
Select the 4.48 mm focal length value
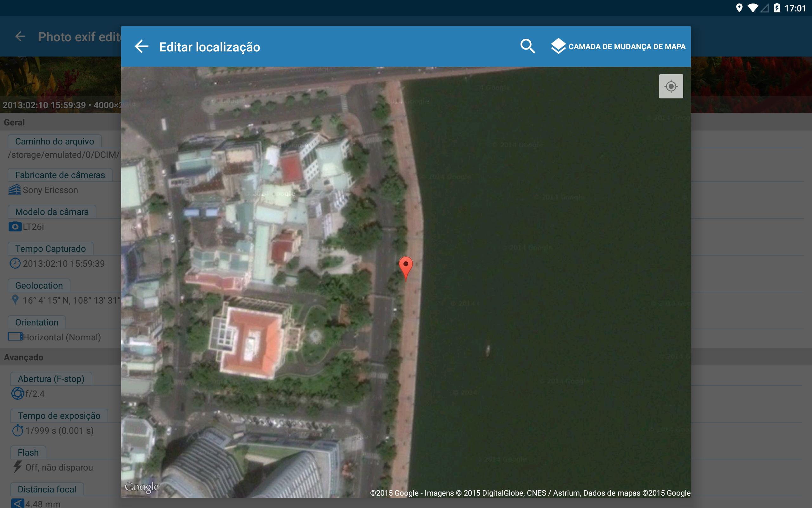43,504
